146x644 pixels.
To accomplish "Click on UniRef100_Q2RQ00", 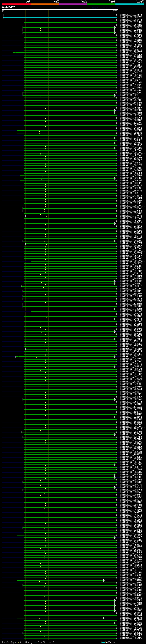I will click(x=131, y=93).
